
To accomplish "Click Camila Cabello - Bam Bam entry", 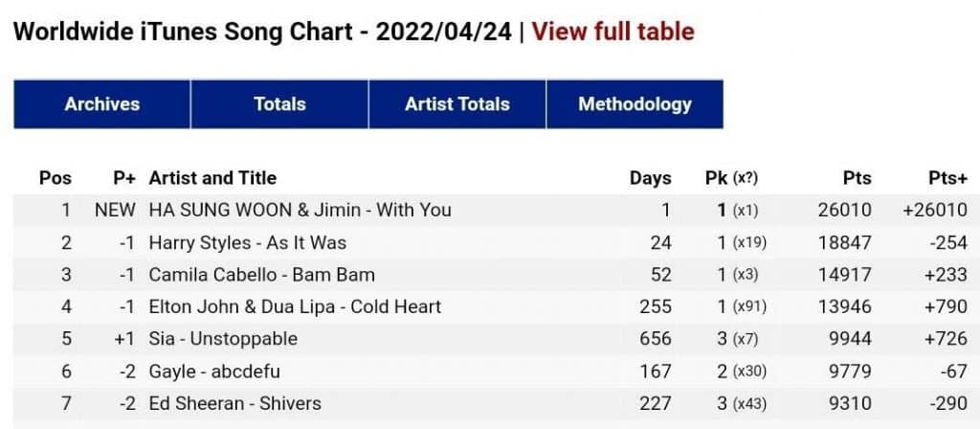I will (261, 275).
